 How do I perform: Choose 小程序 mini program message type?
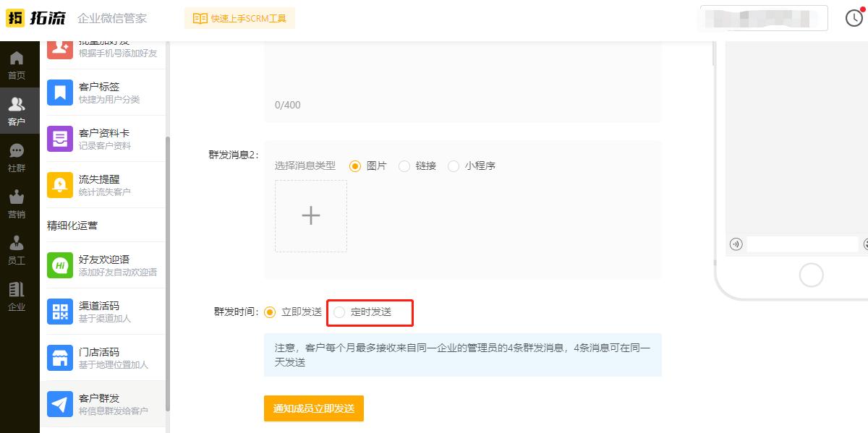coord(454,166)
